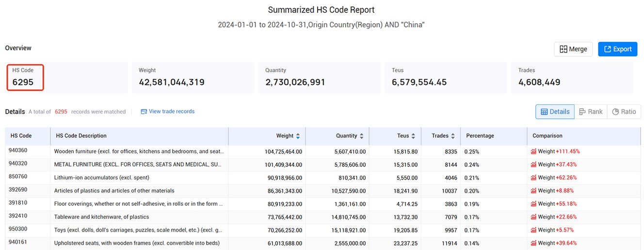The height and width of the screenshot is (250, 644).
Task: Click the Articles of plastics description
Action: coord(114,191)
